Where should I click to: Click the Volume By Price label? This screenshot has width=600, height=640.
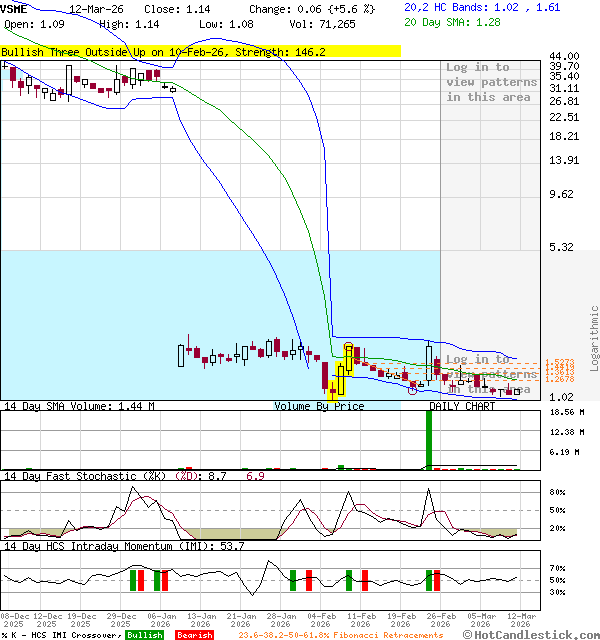pyautogui.click(x=319, y=406)
